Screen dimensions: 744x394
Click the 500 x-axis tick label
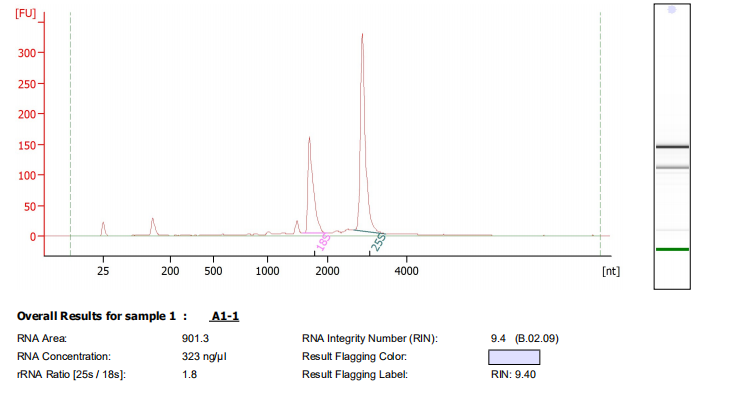tap(213, 271)
